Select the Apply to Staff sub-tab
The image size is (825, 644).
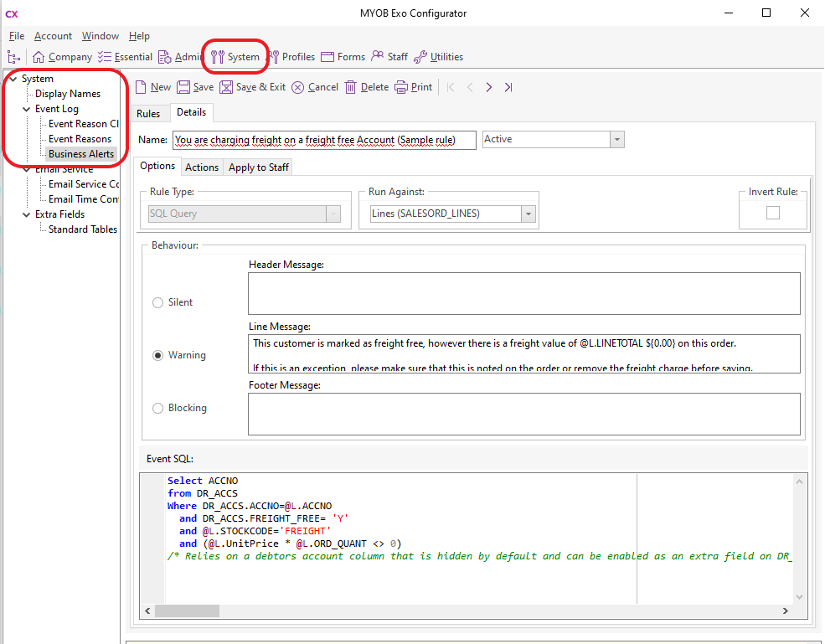[x=258, y=167]
